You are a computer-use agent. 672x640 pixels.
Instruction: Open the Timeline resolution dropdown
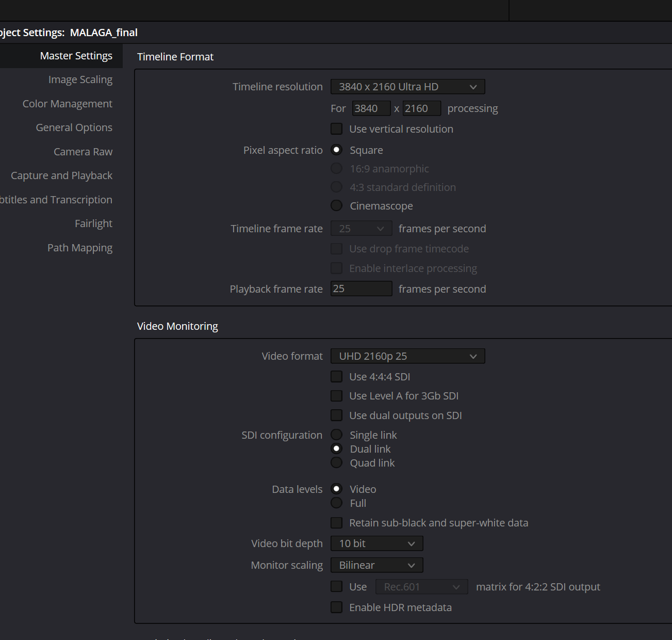407,87
